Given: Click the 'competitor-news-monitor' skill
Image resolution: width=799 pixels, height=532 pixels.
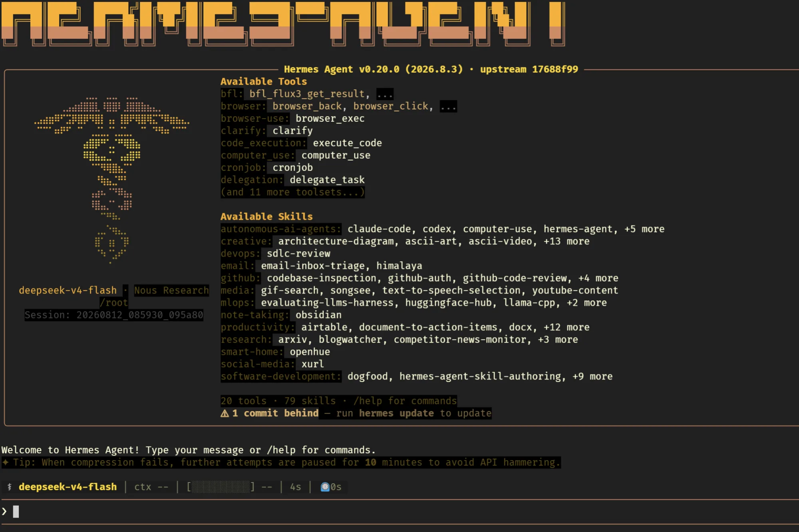Looking at the screenshot, I should (459, 339).
